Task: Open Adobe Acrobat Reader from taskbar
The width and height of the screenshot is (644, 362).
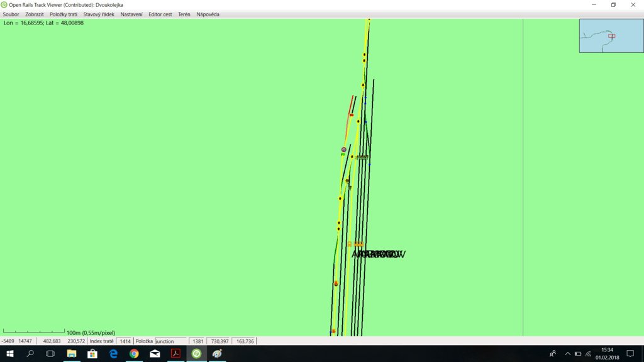Action: (x=176, y=354)
